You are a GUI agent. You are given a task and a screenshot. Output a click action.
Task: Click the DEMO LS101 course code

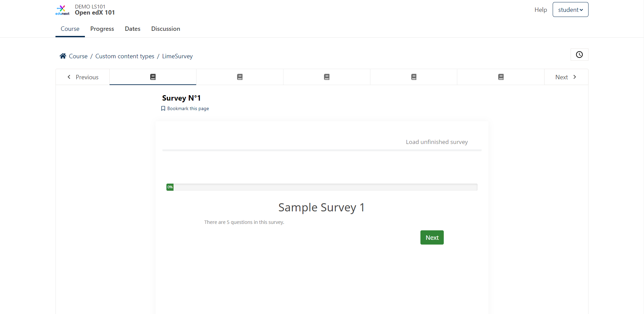90,6
